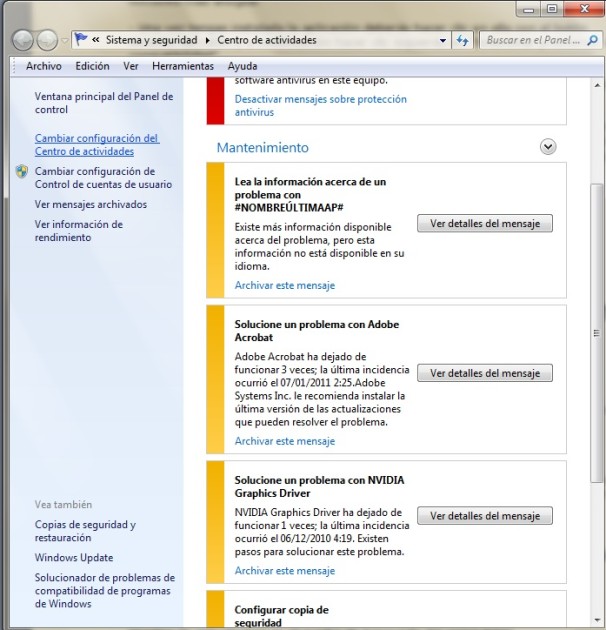Open the Windows Update link
The height and width of the screenshot is (630, 606).
coord(74,557)
